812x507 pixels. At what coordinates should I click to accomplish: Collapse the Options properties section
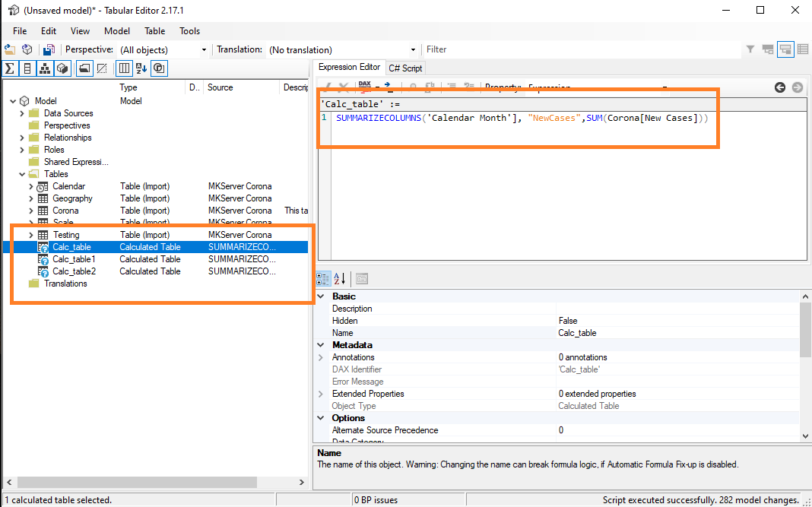tap(321, 418)
